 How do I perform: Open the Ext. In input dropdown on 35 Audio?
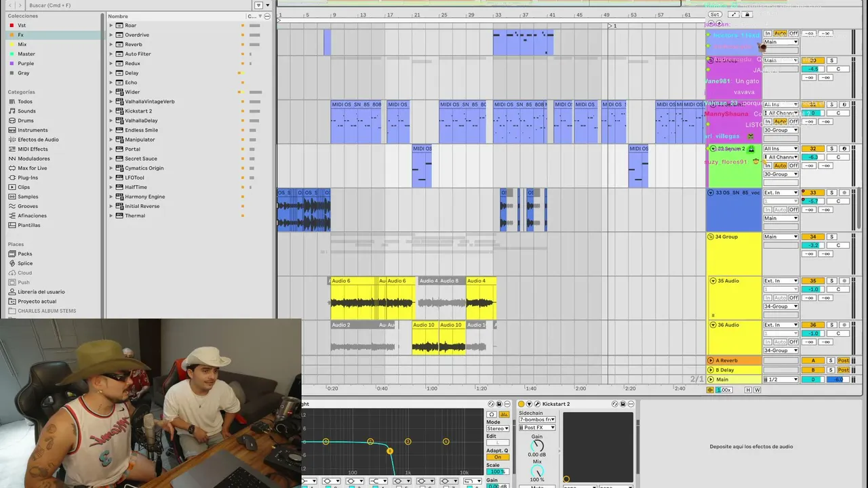coord(781,281)
